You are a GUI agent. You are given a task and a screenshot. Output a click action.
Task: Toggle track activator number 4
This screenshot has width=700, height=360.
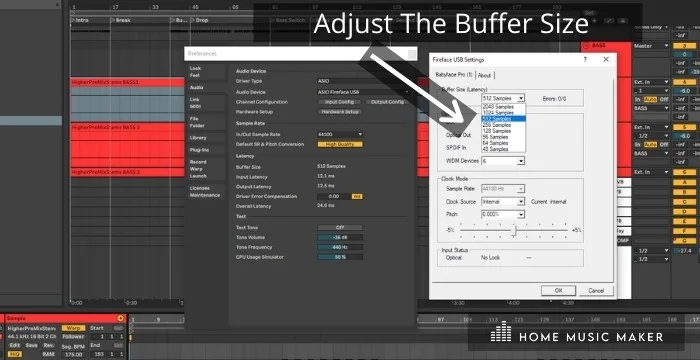tap(684, 82)
